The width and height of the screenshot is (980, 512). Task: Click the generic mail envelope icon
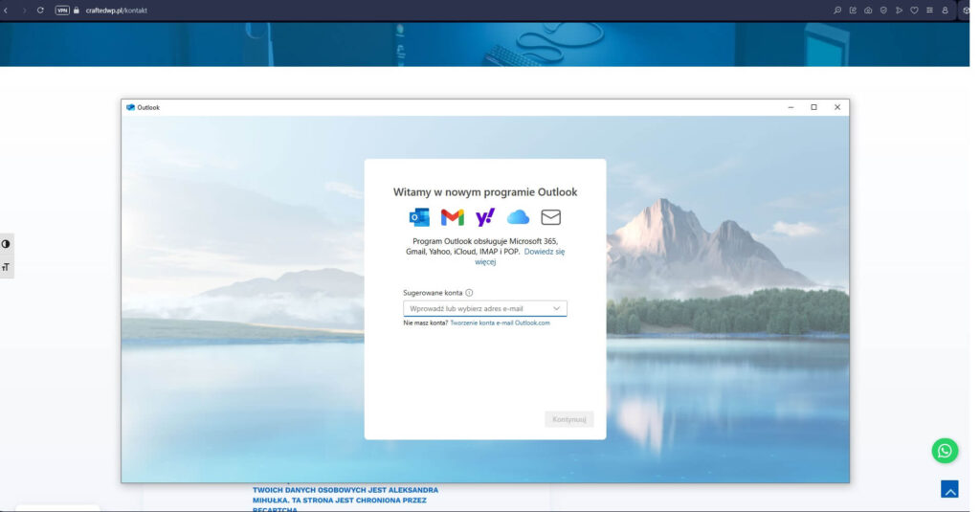tap(550, 217)
